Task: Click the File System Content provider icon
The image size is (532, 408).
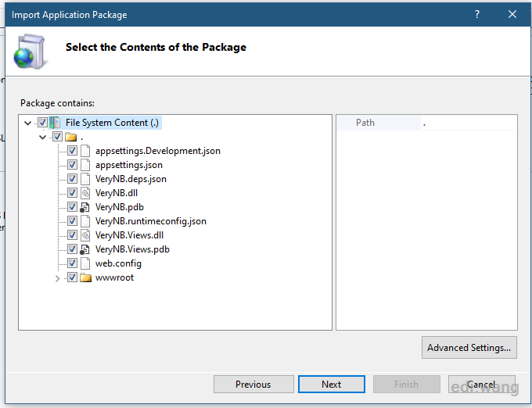Action: [x=55, y=123]
